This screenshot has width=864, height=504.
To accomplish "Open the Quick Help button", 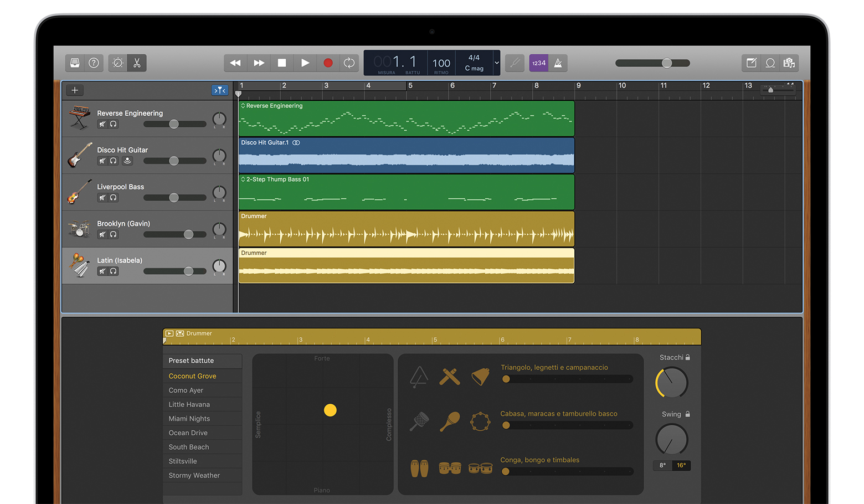I will point(94,63).
